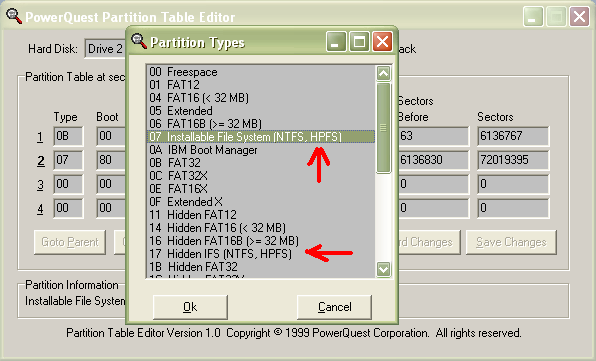
Task: Minimize the Partition Types dialog
Action: pyautogui.click(x=336, y=41)
